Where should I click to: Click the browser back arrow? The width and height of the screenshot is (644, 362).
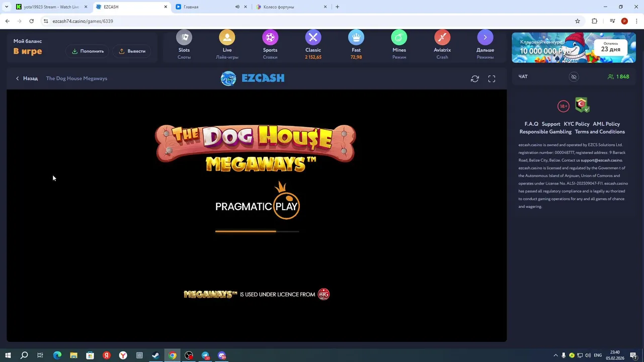click(x=7, y=21)
